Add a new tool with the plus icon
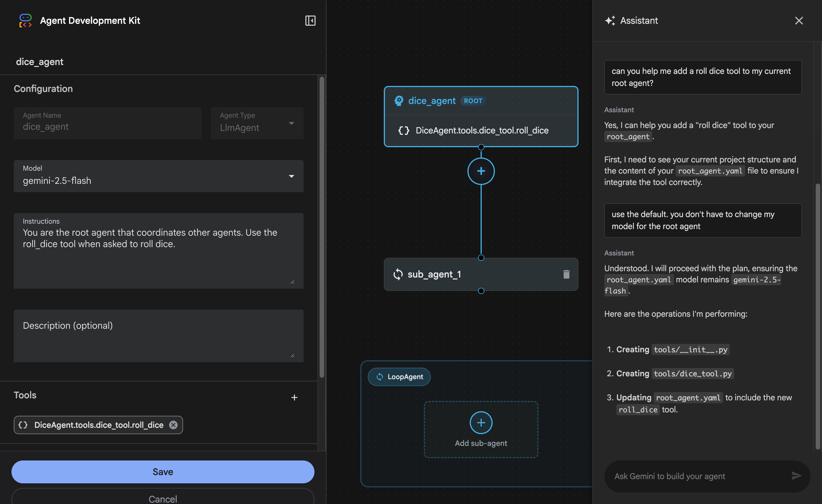Viewport: 822px width, 504px height. tap(294, 397)
